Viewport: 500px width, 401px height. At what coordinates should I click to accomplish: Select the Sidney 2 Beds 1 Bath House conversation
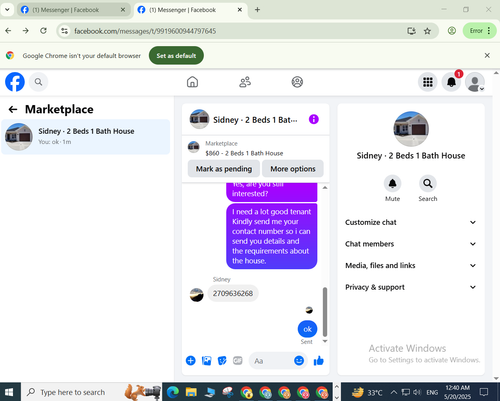point(86,137)
